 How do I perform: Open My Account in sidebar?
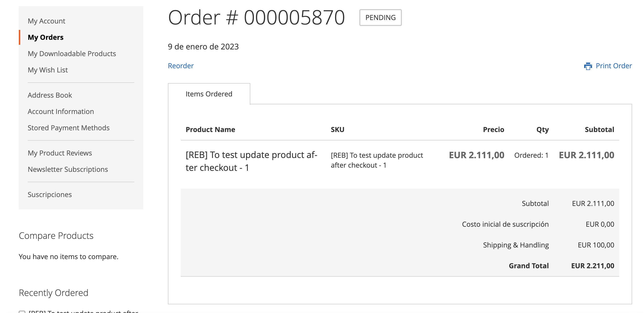point(46,21)
